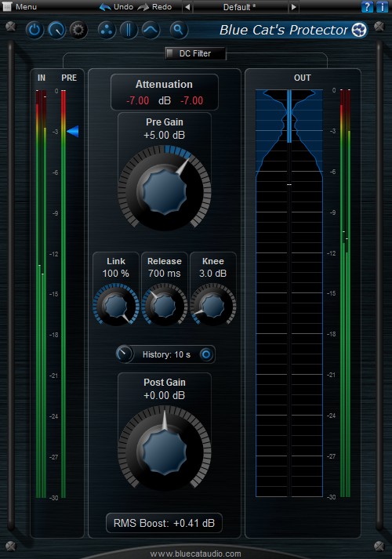Toggle the vertical meters display icon
Viewport: 392px width, 559px height.
point(129,30)
